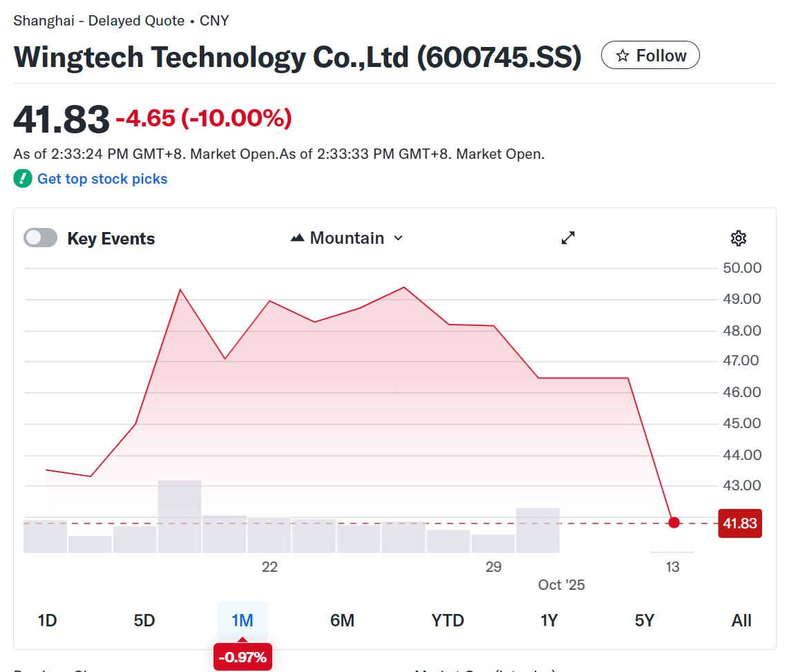
Task: Select the 1Y time range
Action: point(549,620)
